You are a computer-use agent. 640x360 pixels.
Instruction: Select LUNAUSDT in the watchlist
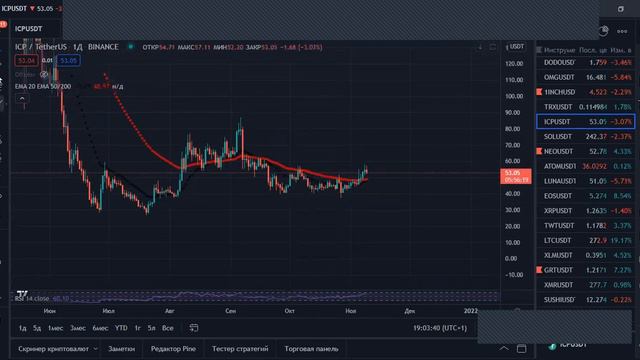coord(585,181)
